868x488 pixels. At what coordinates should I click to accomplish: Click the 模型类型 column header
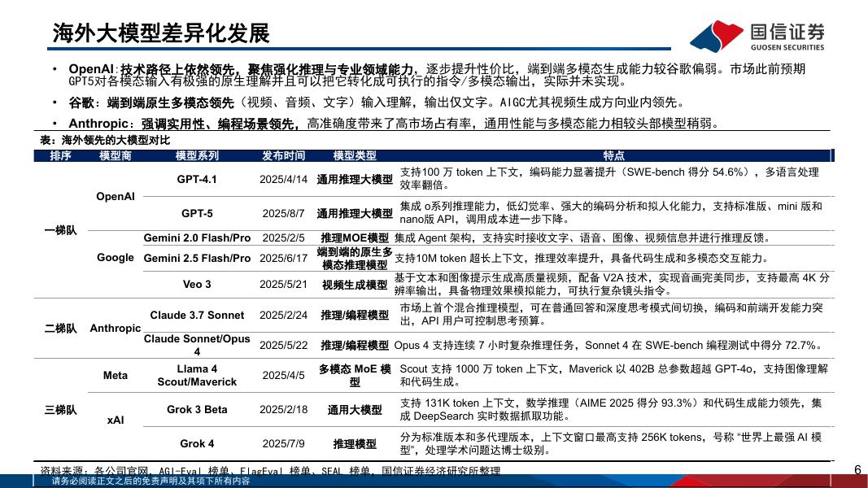point(353,156)
